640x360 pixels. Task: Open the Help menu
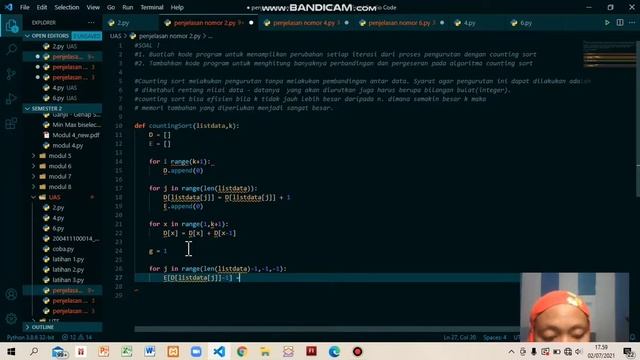click(177, 7)
